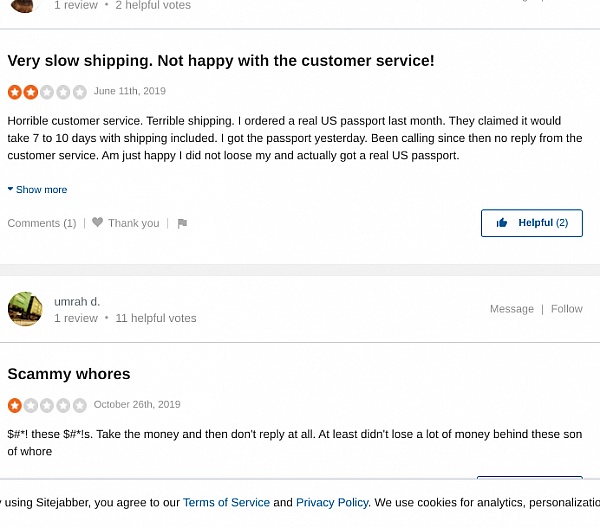600x528 pixels.
Task: Click the flag icon to report review
Action: [182, 224]
